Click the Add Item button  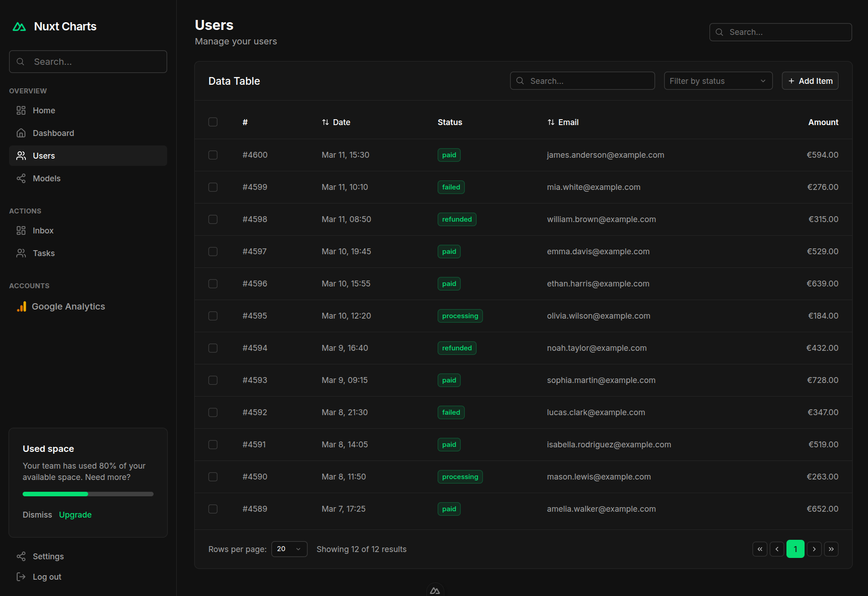810,81
